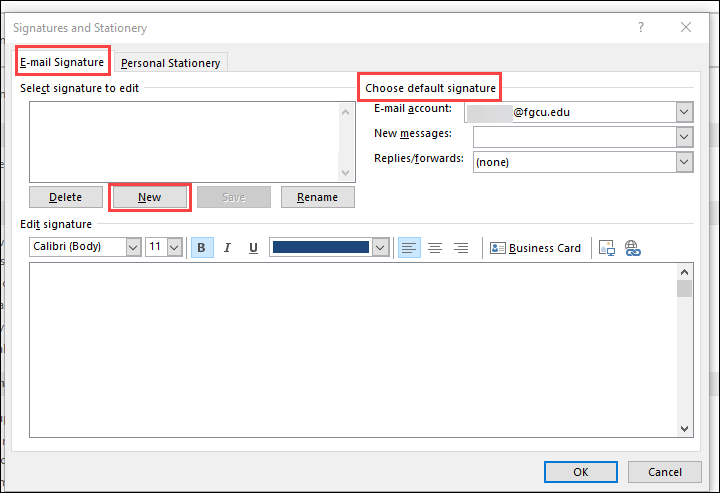The height and width of the screenshot is (493, 720).
Task: Toggle bold formatting in signature editor
Action: pyautogui.click(x=202, y=248)
